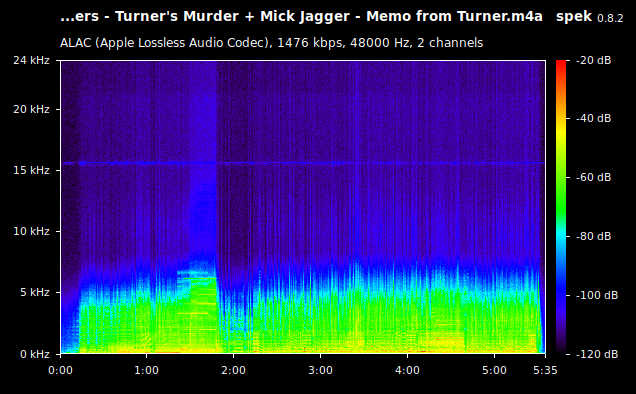This screenshot has height=394, width=636.
Task: Click the '15 kHz' frequency axis label
Action: pos(31,170)
